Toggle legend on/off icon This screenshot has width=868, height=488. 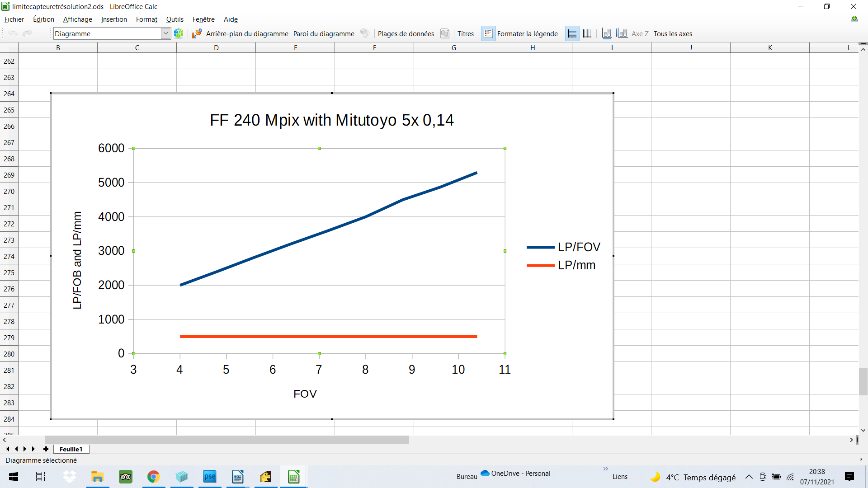pyautogui.click(x=488, y=33)
